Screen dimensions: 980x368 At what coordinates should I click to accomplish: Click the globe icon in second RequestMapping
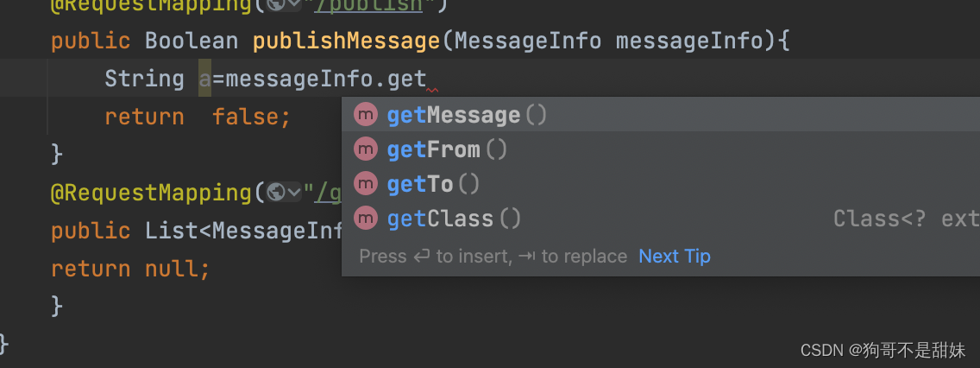click(x=276, y=192)
